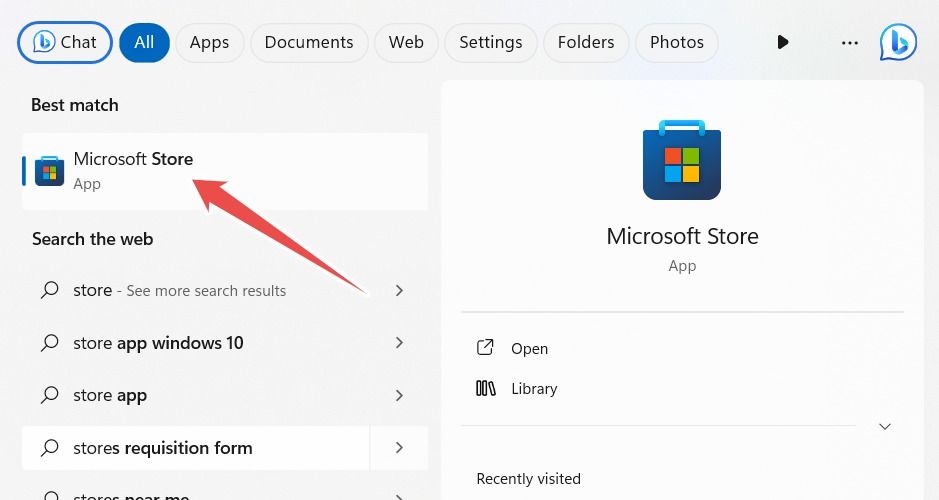Expand the 'store' web result arrow
939x500 pixels.
pos(399,290)
